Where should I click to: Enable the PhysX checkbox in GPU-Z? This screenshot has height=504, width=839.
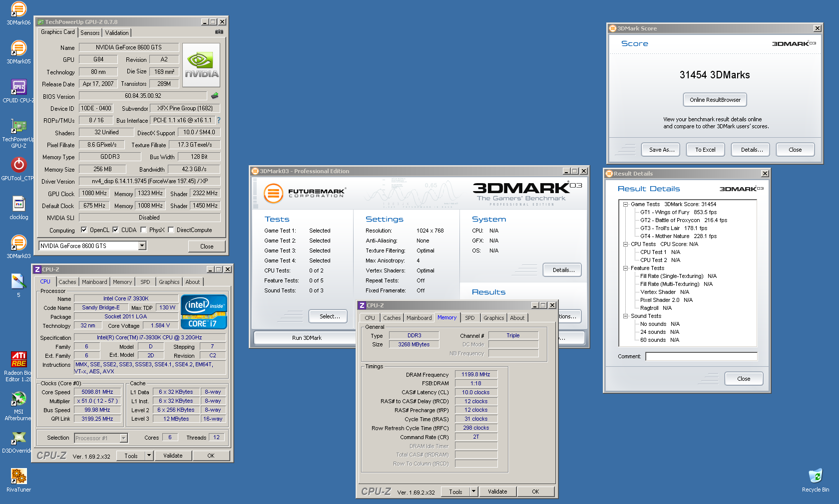(143, 230)
